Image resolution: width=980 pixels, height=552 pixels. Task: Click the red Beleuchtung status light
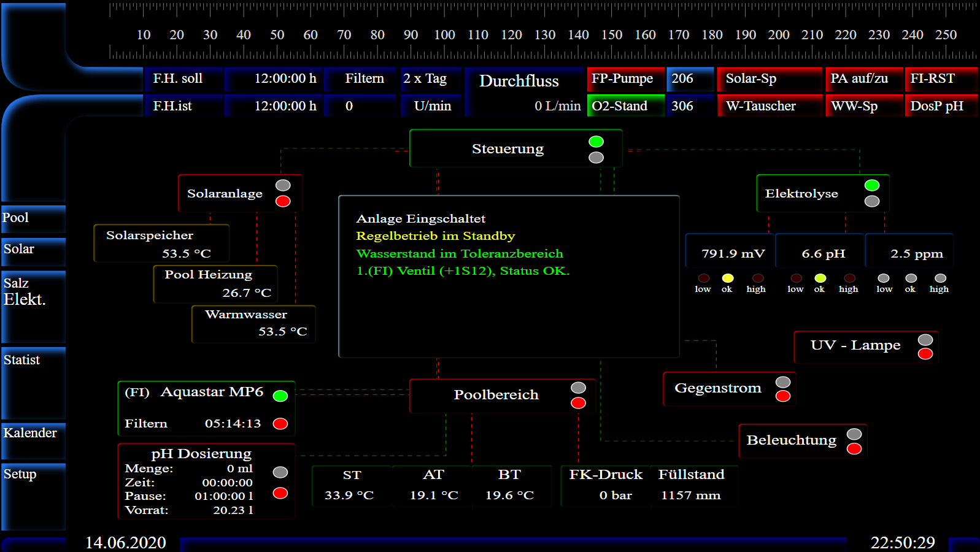(854, 449)
